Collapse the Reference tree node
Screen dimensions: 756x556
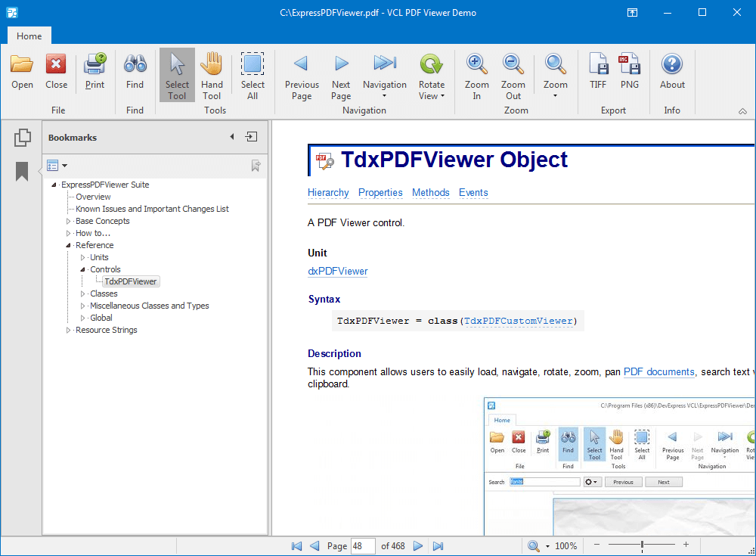click(69, 246)
